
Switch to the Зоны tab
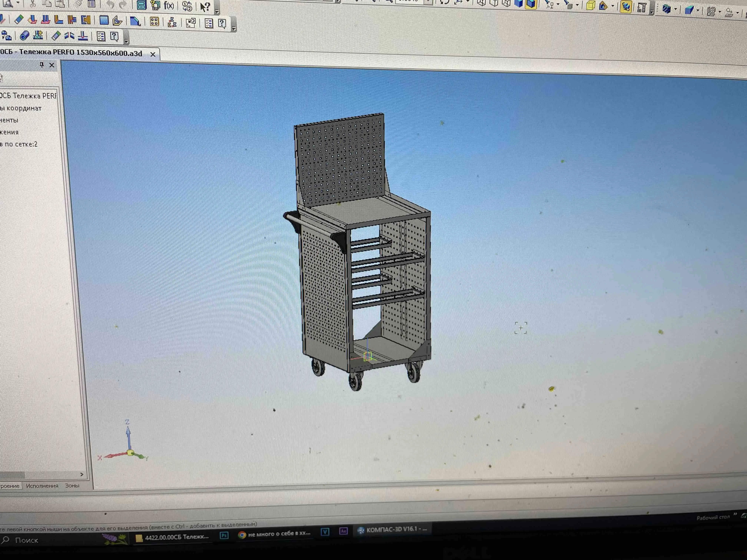click(x=72, y=485)
